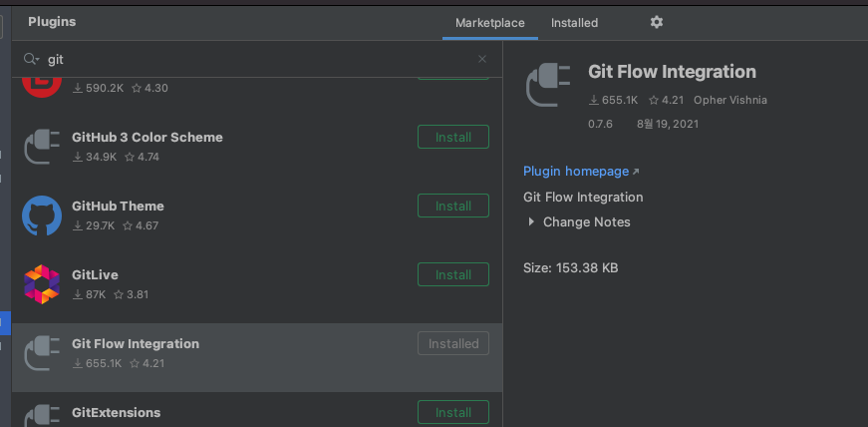Viewport: 868px width, 427px height.
Task: Install the GitLive plugin
Action: pos(453,274)
